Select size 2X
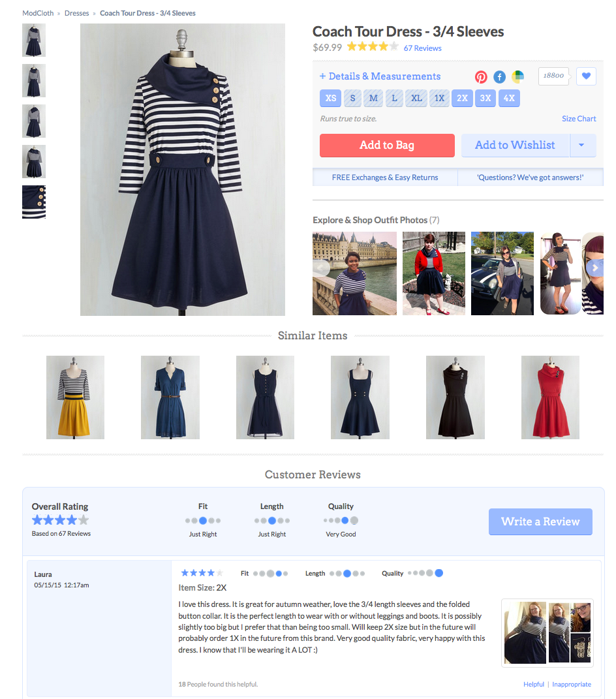 point(462,98)
